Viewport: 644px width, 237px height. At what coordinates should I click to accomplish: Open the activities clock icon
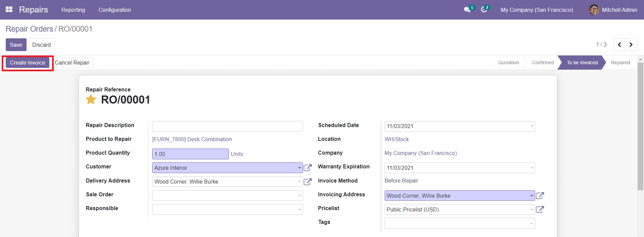tap(484, 10)
